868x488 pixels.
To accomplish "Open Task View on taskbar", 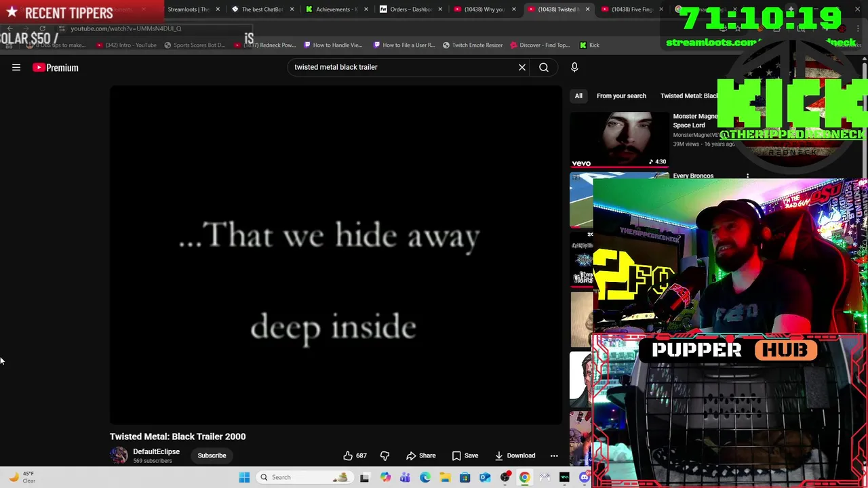I will pyautogui.click(x=364, y=477).
